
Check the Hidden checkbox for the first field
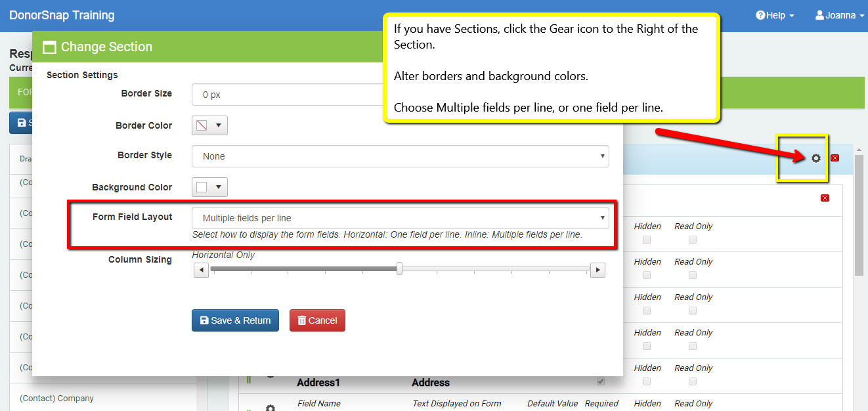click(646, 240)
